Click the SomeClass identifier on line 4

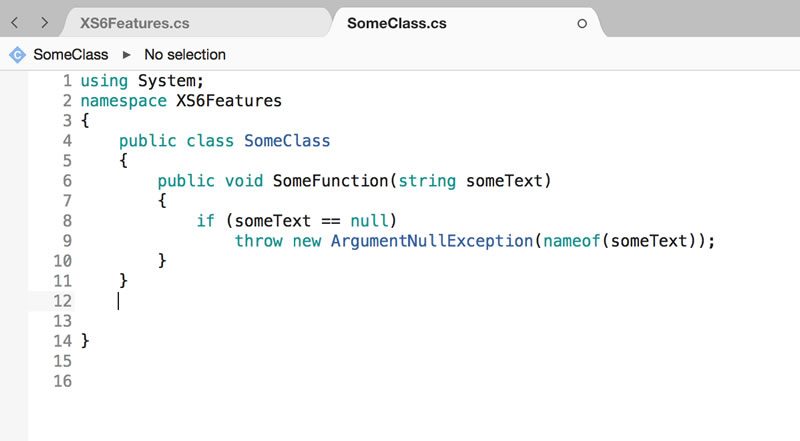pos(287,141)
